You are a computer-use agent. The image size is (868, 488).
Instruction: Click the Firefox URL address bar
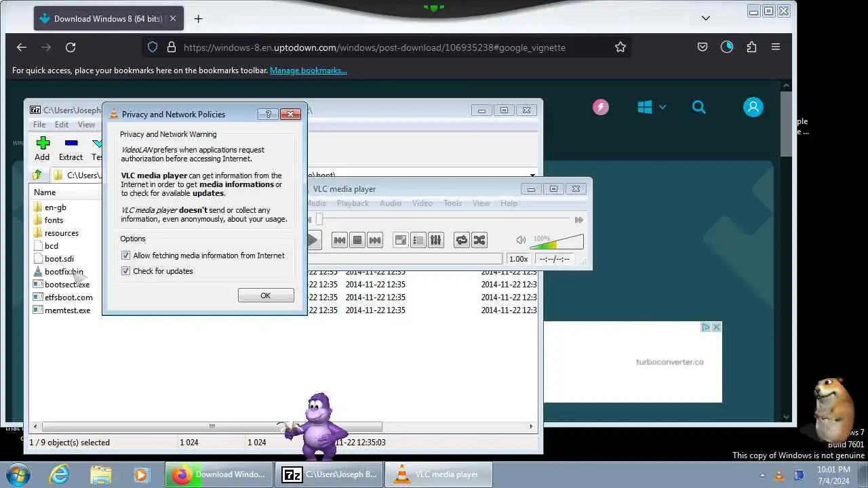[x=387, y=47]
